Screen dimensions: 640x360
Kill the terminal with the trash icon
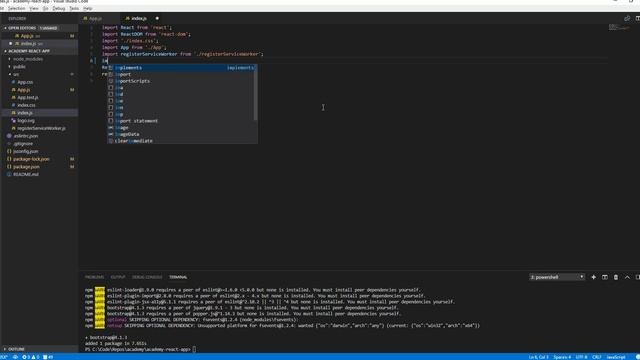616,277
